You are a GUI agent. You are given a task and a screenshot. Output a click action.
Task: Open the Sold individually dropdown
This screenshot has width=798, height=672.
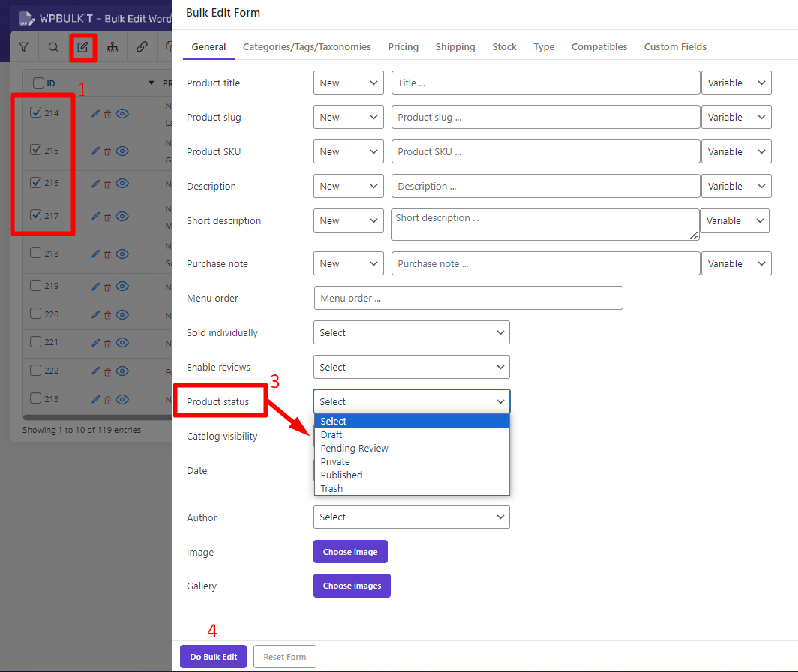pyautogui.click(x=411, y=332)
